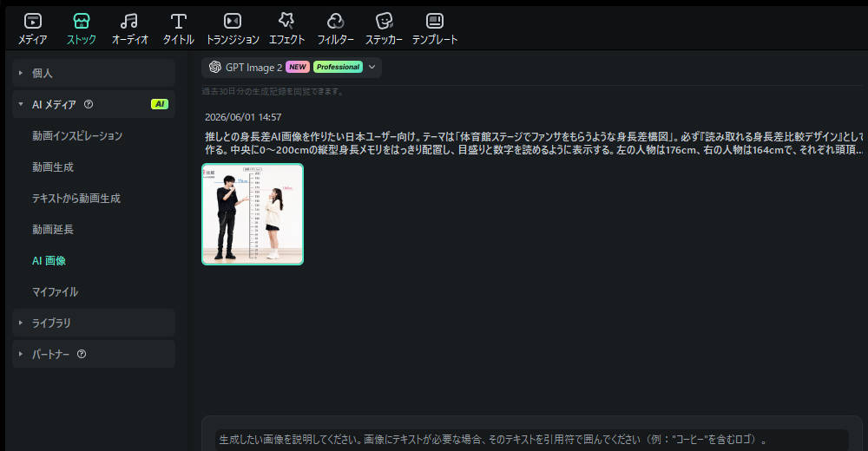Click the green AI badge
The image size is (868, 451).
(160, 104)
